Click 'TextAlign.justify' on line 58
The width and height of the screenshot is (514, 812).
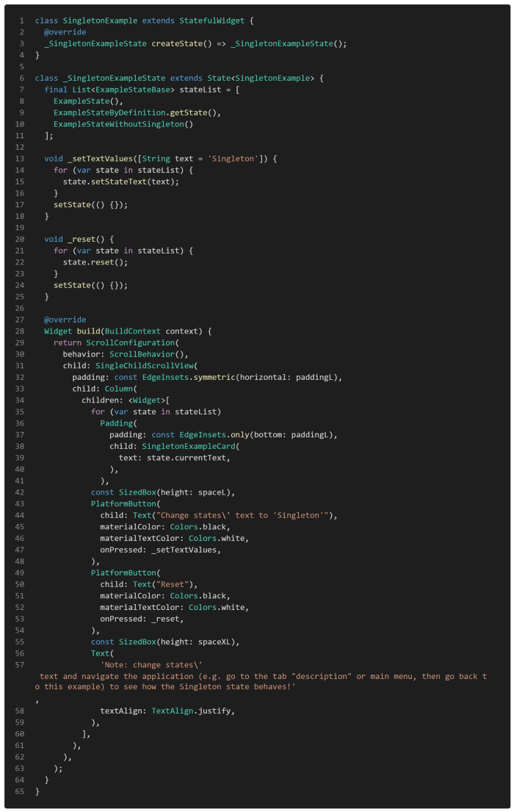[x=191, y=711]
